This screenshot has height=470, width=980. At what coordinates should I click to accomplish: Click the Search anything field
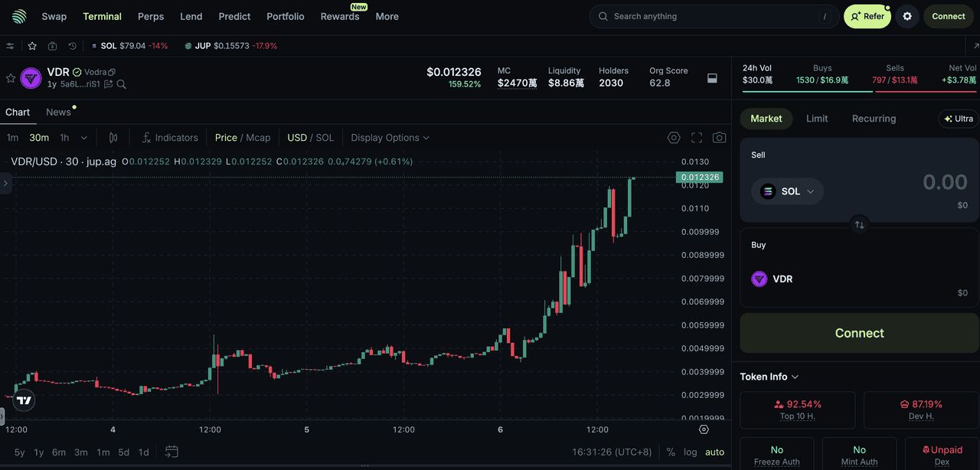coord(714,16)
